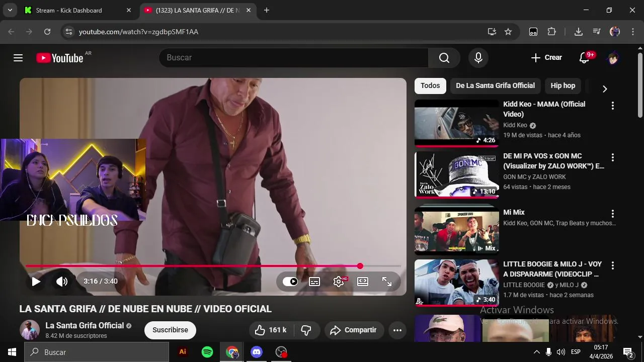Select the De La Santa Grifa Official chip

coord(495,86)
